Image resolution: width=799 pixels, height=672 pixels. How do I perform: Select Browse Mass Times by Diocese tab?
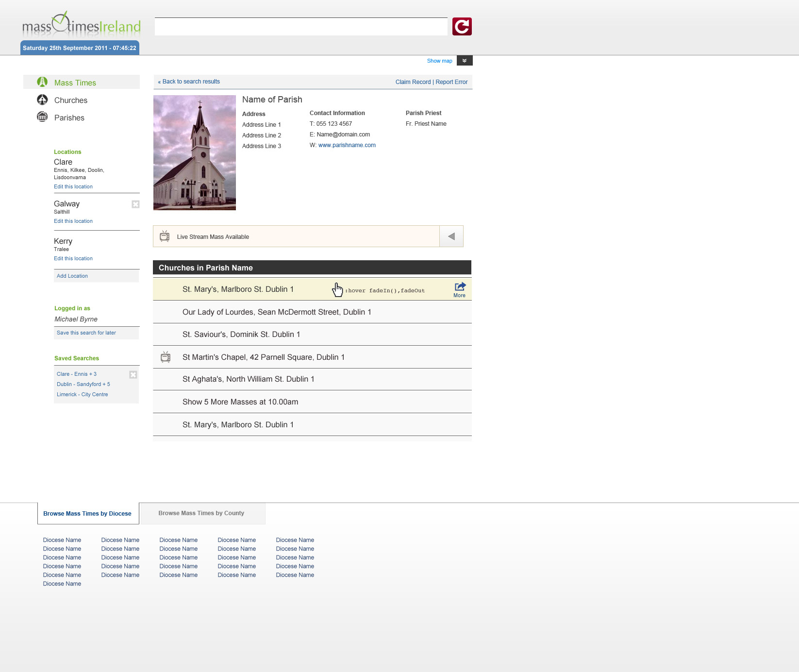point(87,514)
